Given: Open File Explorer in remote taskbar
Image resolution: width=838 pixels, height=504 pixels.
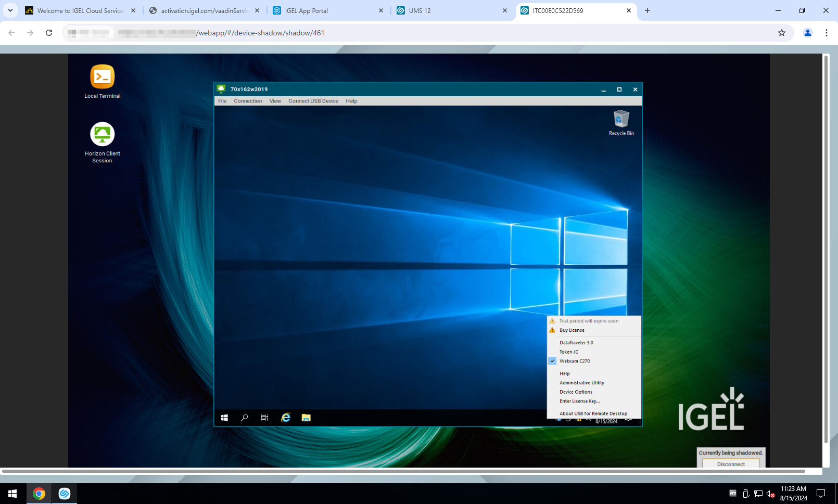Looking at the screenshot, I should click(x=306, y=418).
